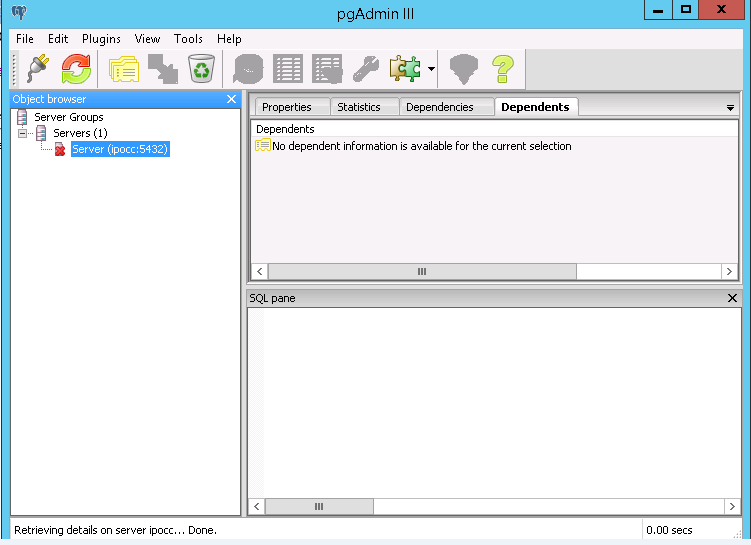This screenshot has height=545, width=751.
Task: Click the Create new object icon
Action: [x=163, y=69]
